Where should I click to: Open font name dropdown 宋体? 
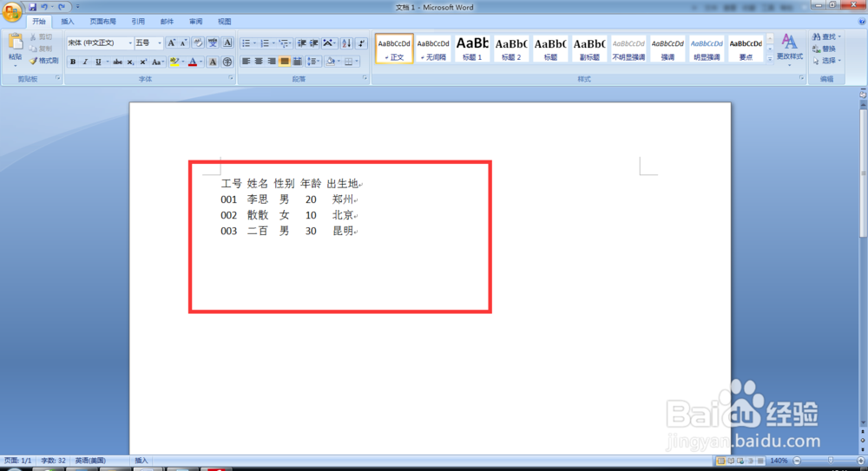click(x=131, y=43)
